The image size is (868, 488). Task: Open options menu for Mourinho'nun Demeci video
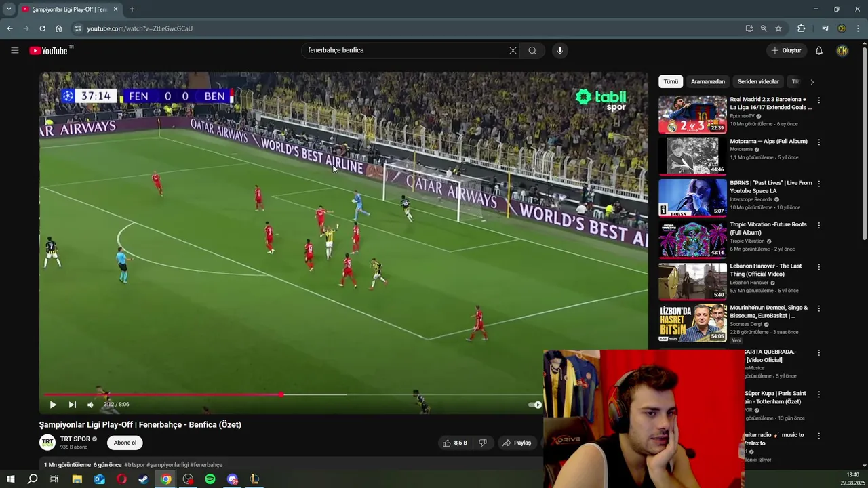[818, 308]
